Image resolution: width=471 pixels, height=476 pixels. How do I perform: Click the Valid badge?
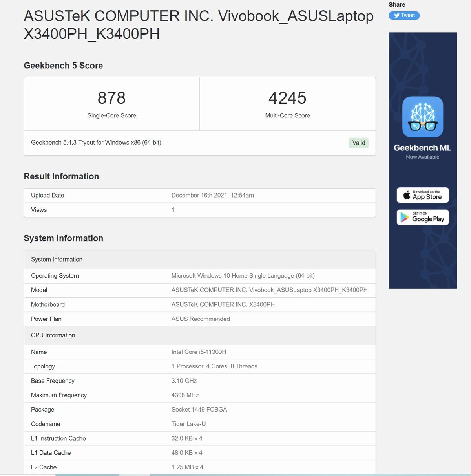[x=359, y=143]
